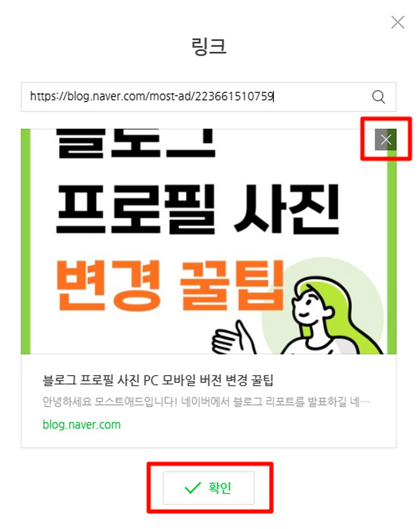Open the blog.naver.com green link
Viewport: 420px width, 529px height.
pyautogui.click(x=82, y=425)
